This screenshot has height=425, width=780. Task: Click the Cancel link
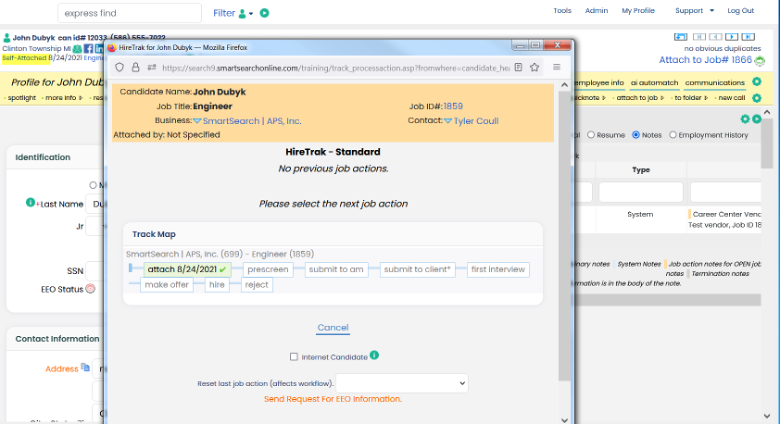point(333,327)
